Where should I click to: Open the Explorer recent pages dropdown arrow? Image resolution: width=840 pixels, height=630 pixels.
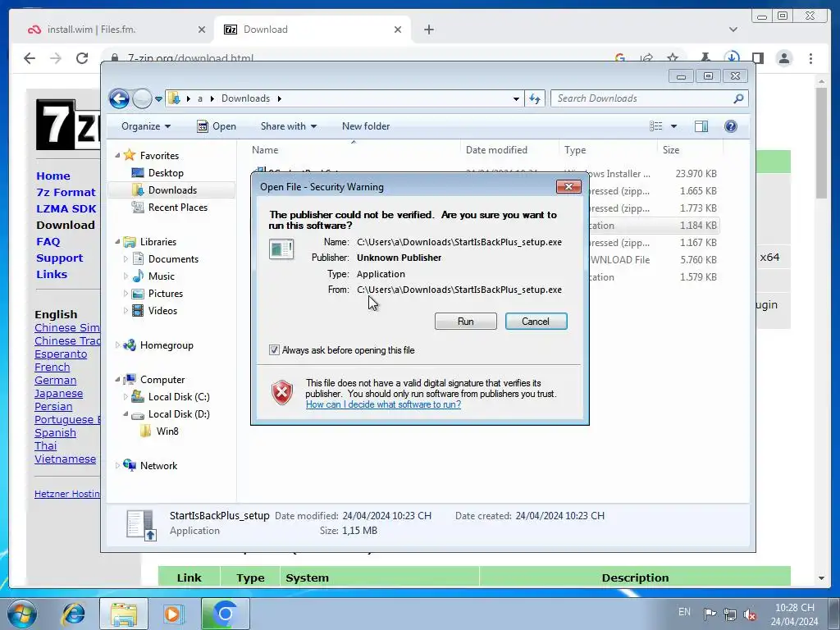point(158,98)
